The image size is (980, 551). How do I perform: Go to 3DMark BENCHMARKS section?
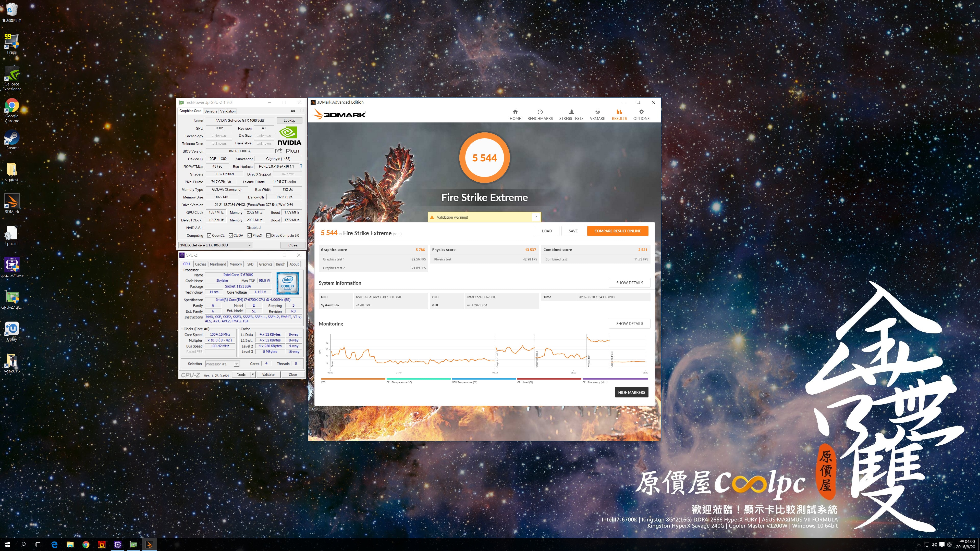[540, 115]
